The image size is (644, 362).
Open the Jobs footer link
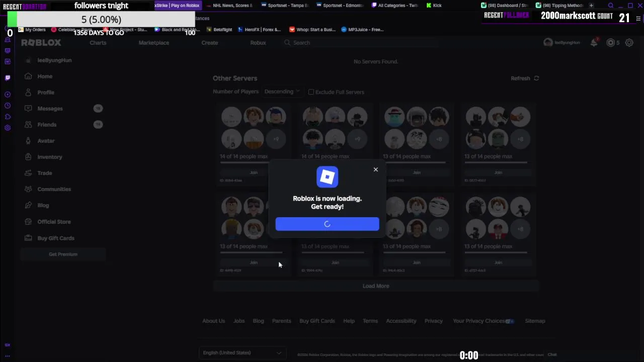point(239,321)
